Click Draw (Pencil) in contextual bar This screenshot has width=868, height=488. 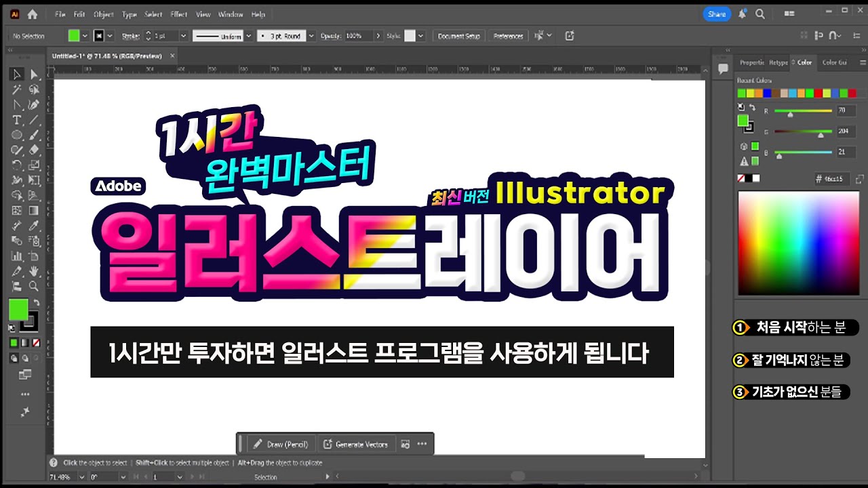(x=281, y=445)
